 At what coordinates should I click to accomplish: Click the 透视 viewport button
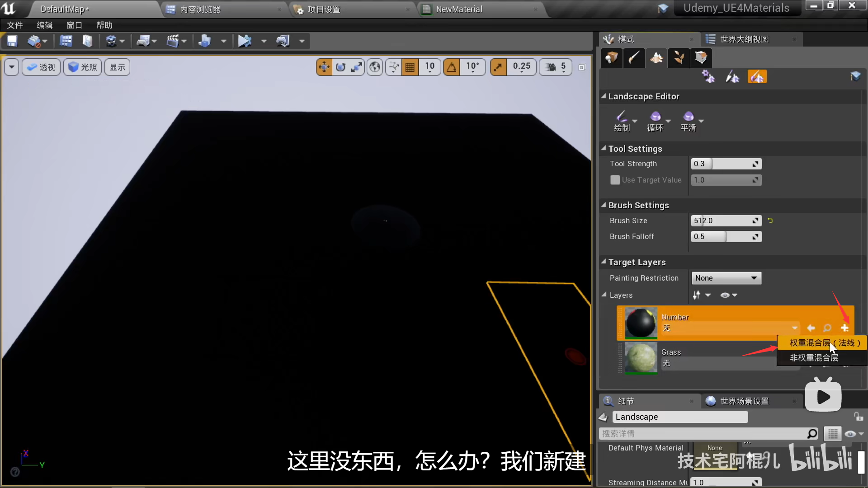pos(41,67)
